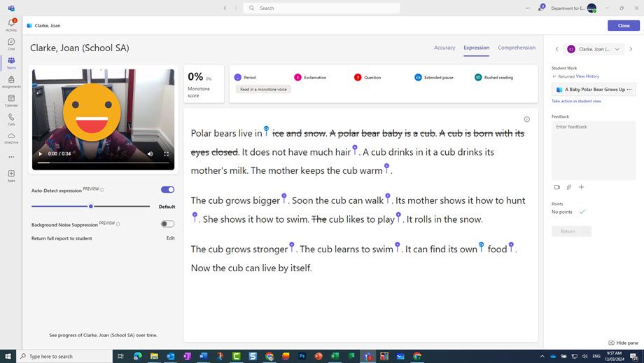Click the Background Noise Suppression info icon
The image size is (644, 363).
[118, 224]
